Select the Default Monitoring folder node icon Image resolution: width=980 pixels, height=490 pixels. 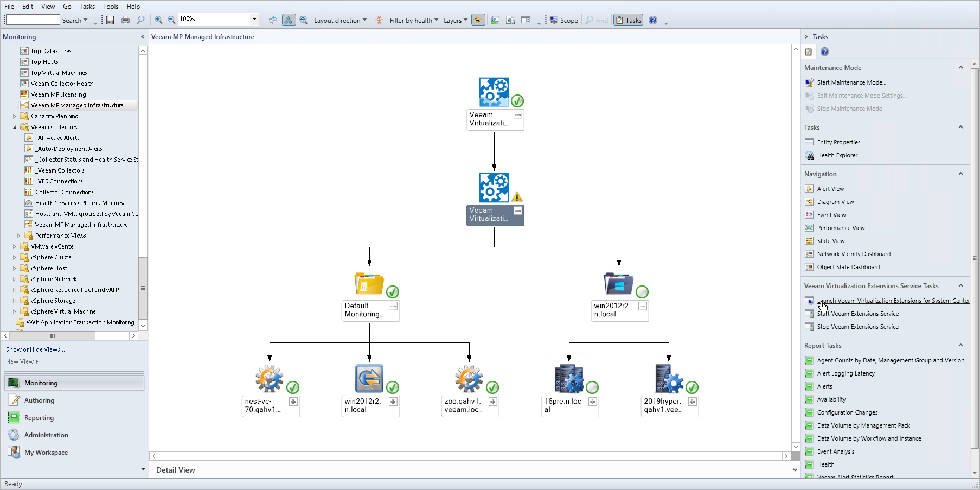click(x=369, y=284)
